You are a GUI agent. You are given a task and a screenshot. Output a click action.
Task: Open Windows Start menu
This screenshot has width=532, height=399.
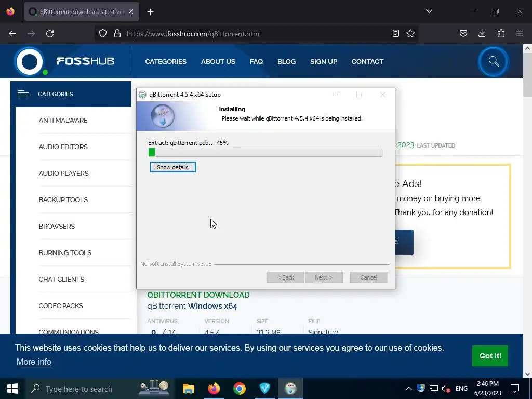click(x=12, y=389)
